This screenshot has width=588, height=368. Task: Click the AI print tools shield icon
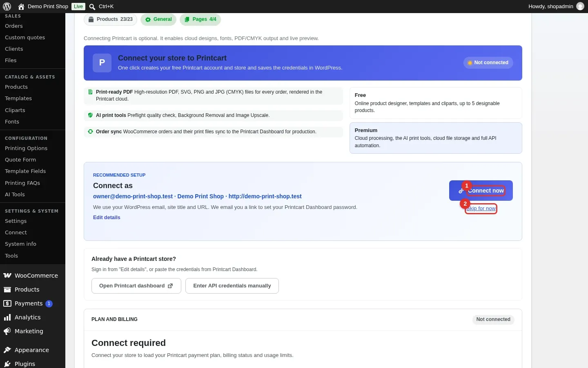[x=90, y=115]
